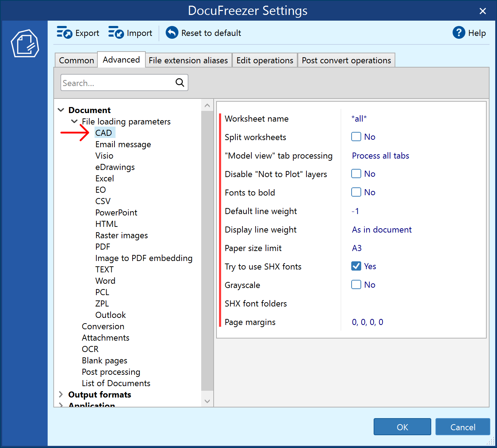497x448 pixels.
Task: Open the Post convert operations tab
Action: 346,60
